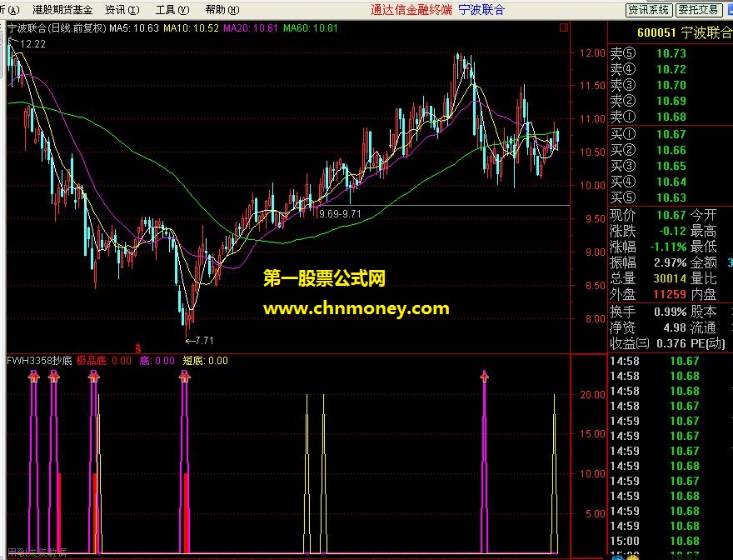The width and height of the screenshot is (733, 560).
Task: Click the 换手 0.99% value
Action: (670, 312)
